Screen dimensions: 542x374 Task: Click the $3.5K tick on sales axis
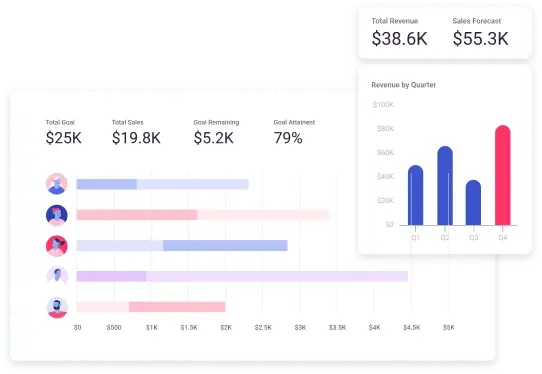(337, 327)
